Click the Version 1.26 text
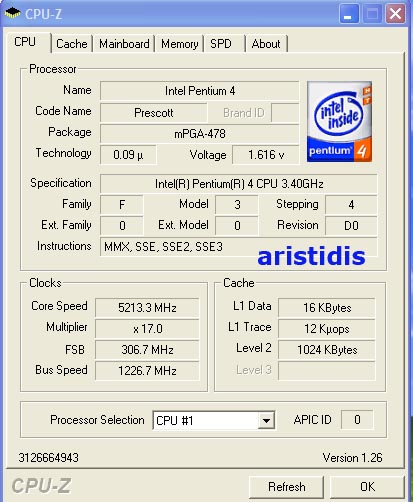 [x=352, y=458]
